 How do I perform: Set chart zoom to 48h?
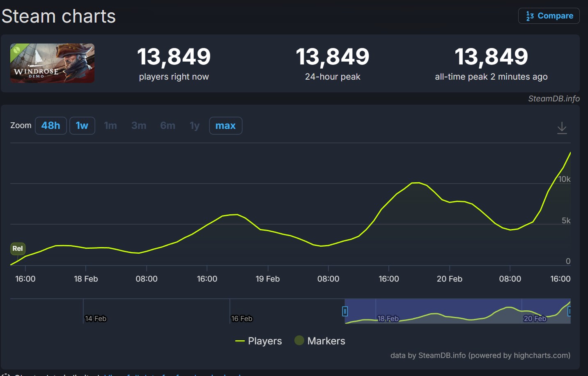51,126
